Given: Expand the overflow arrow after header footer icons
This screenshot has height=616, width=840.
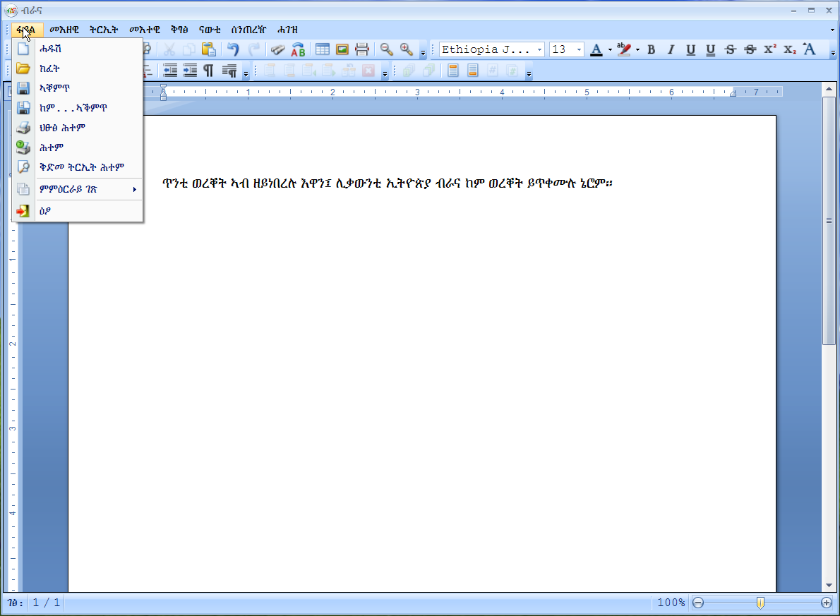Looking at the screenshot, I should (x=529, y=73).
